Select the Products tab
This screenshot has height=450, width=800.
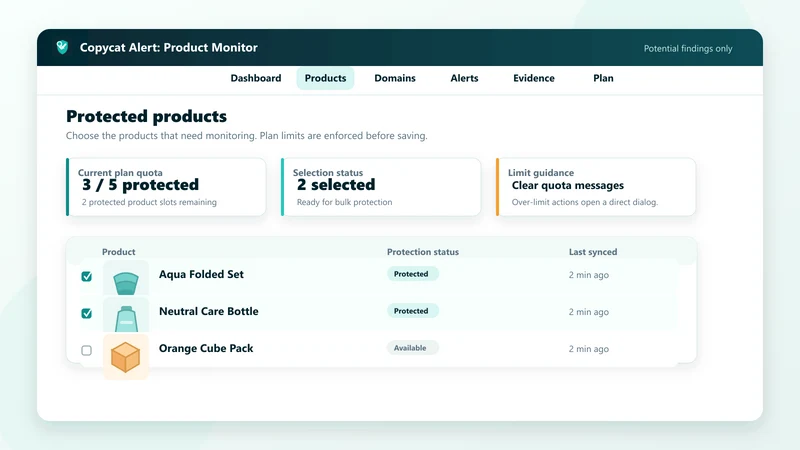[x=326, y=78]
